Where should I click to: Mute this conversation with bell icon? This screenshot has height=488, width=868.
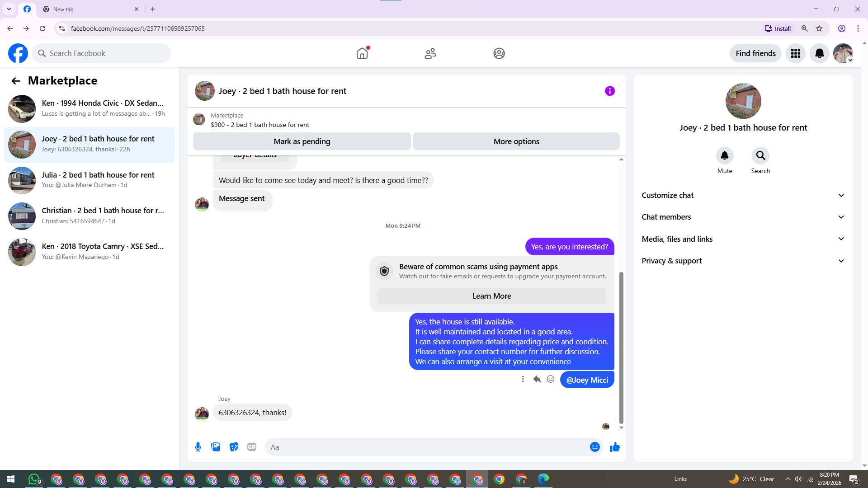pyautogui.click(x=724, y=156)
